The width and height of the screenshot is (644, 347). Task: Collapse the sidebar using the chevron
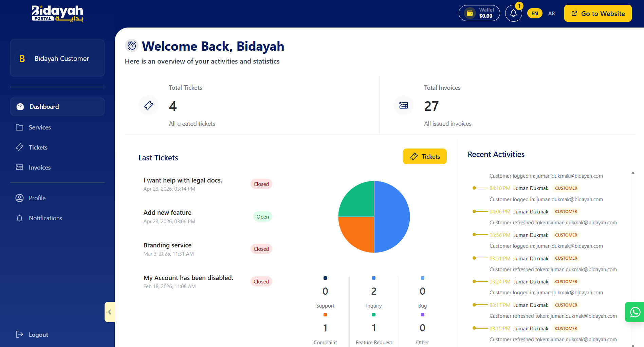coord(109,312)
